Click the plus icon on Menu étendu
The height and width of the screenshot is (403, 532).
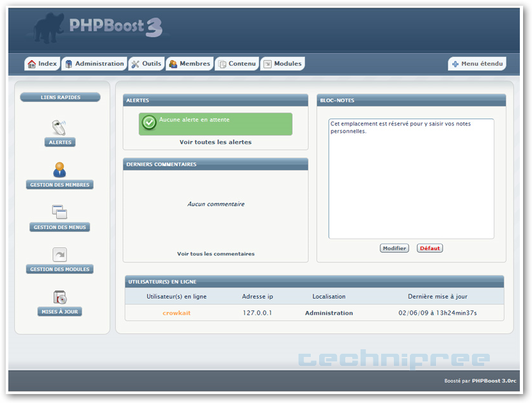[455, 64]
